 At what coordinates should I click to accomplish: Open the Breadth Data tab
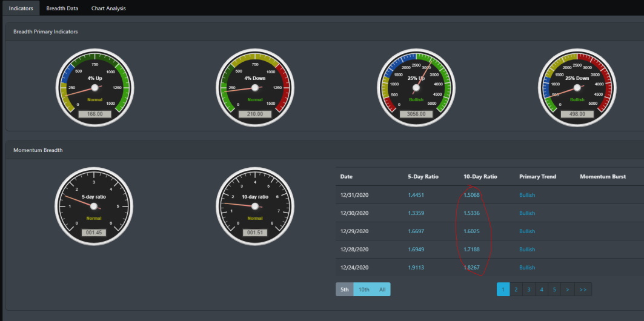[62, 8]
